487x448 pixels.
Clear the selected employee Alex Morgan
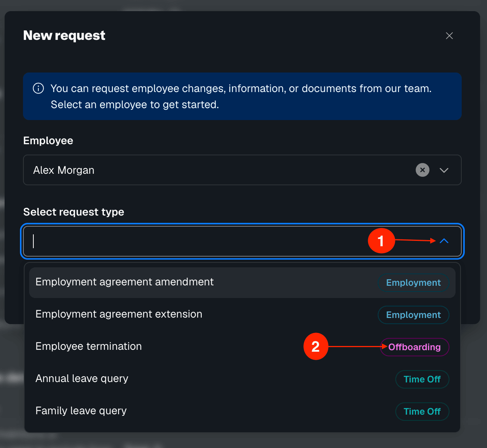tap(423, 170)
